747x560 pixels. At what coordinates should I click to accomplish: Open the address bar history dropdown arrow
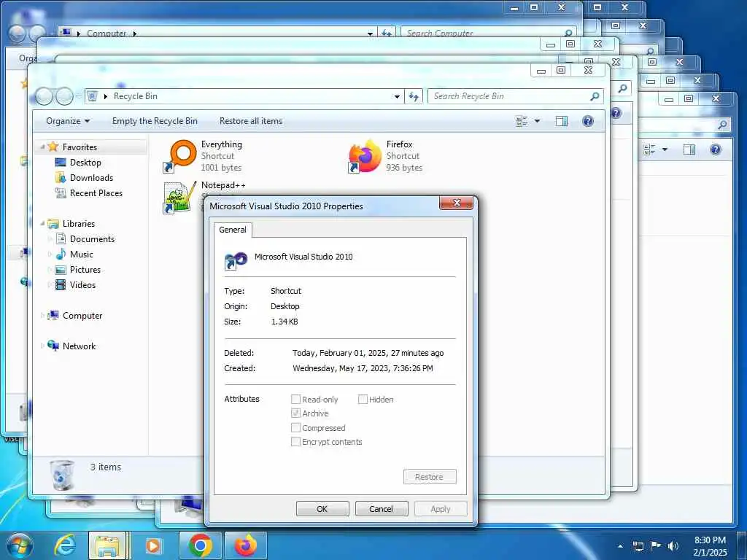tap(397, 96)
